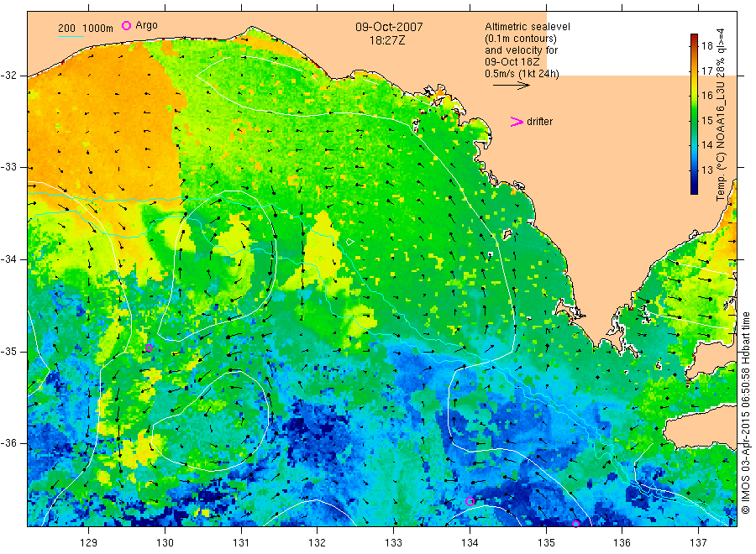Click the Argo float marker near 134E
This screenshot has width=756, height=554.
tap(470, 501)
